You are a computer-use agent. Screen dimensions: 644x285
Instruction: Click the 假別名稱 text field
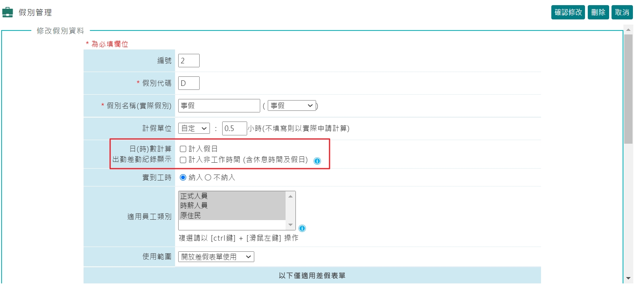(219, 106)
